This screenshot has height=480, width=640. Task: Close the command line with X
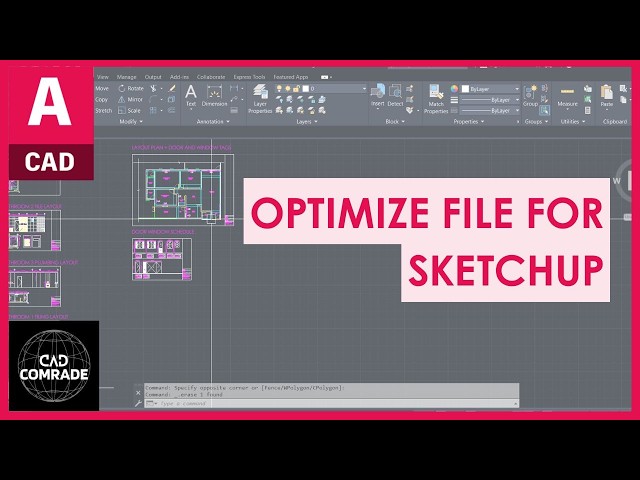[x=138, y=393]
